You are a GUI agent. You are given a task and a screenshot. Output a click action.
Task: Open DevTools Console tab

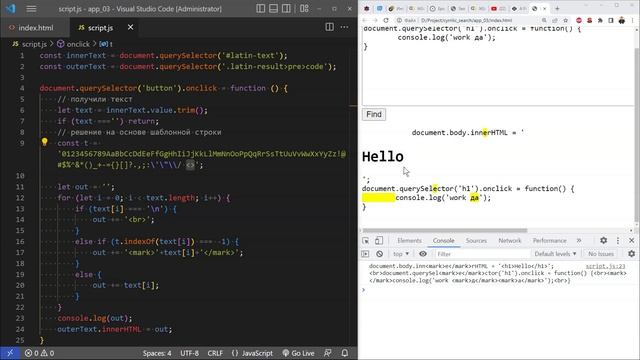pos(444,241)
